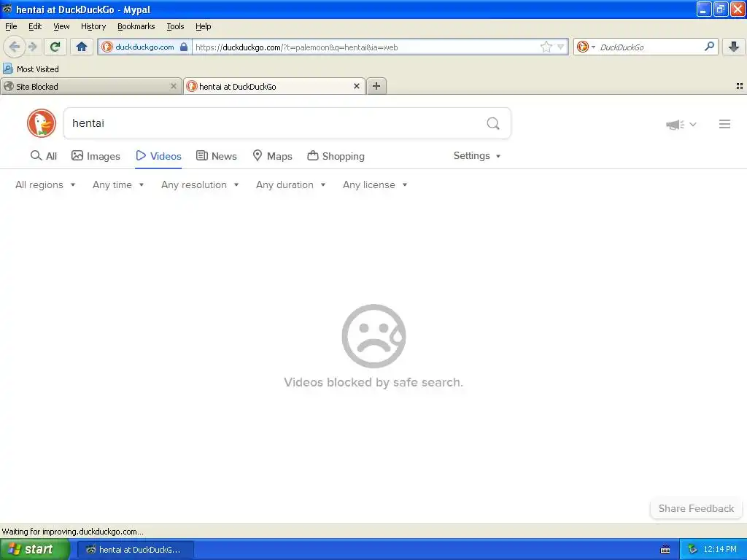
Task: Open the search engine selector in search bar
Action: [586, 47]
